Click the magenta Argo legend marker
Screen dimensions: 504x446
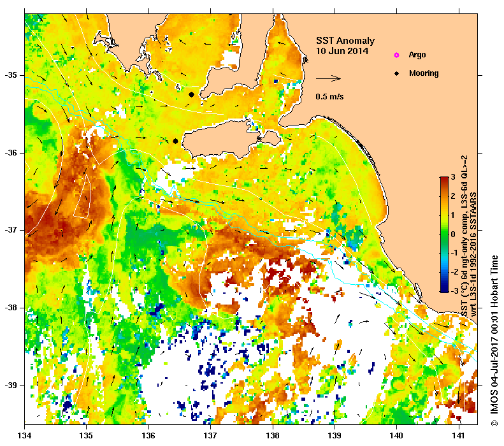(397, 55)
